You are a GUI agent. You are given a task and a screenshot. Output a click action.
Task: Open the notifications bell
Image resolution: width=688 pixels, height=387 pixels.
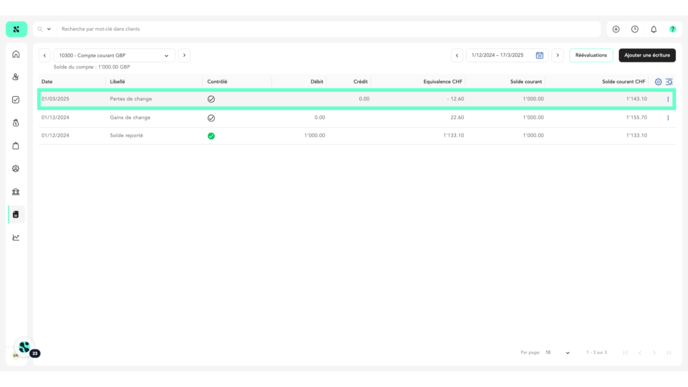coord(654,29)
